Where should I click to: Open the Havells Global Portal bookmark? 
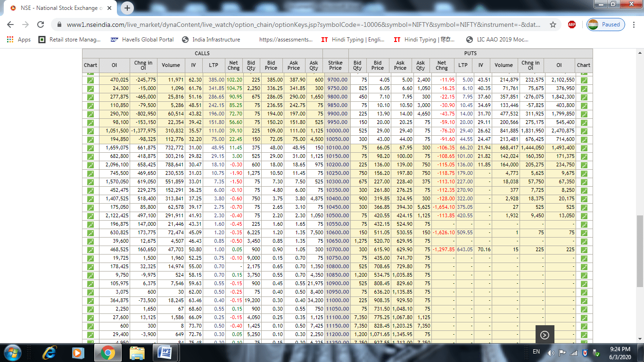pos(142,40)
